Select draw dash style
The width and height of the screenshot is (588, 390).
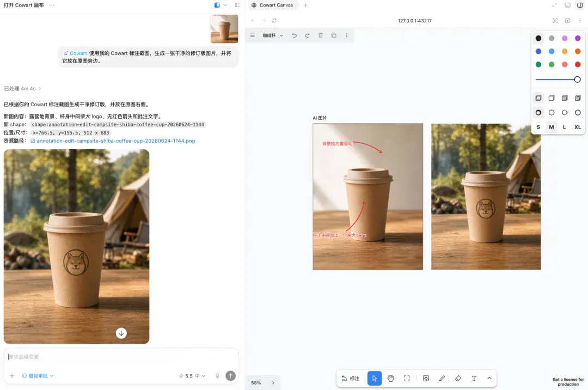[x=538, y=113]
